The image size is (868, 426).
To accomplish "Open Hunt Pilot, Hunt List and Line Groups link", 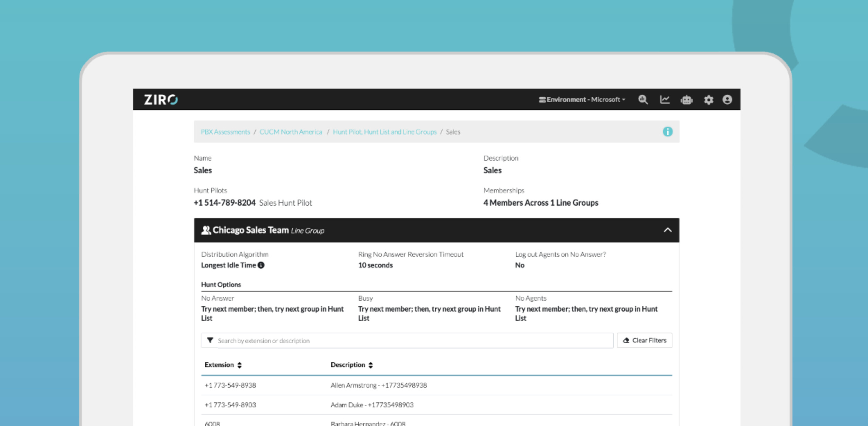I will click(x=384, y=132).
